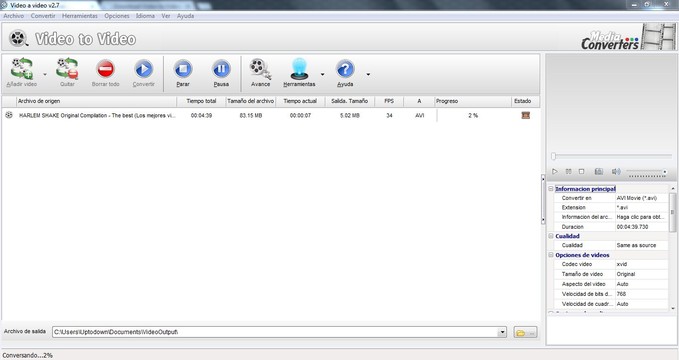Viewport: 679px width, 360px height.
Task: Click the preview seek slider handle
Action: pyautogui.click(x=553, y=156)
